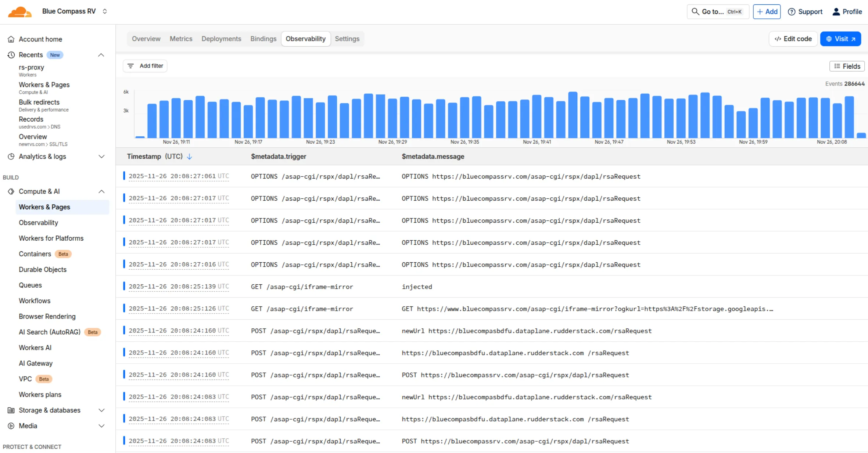Expand the Storage & databases section
This screenshot has width=868, height=453.
tap(102, 410)
